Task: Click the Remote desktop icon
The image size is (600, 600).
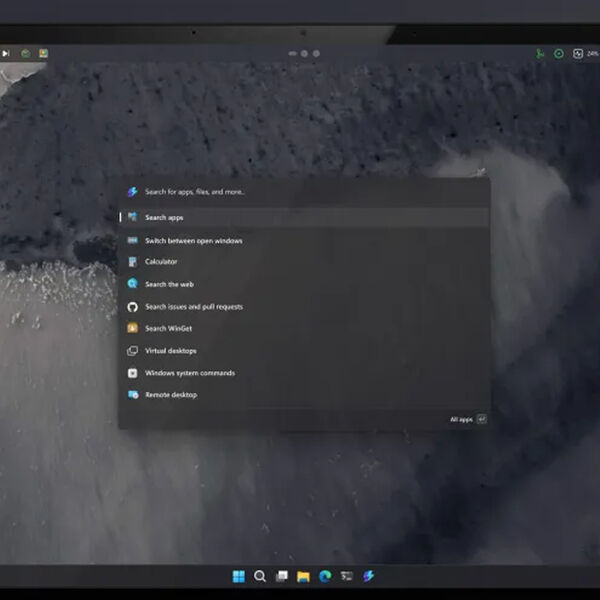Action: [x=132, y=395]
